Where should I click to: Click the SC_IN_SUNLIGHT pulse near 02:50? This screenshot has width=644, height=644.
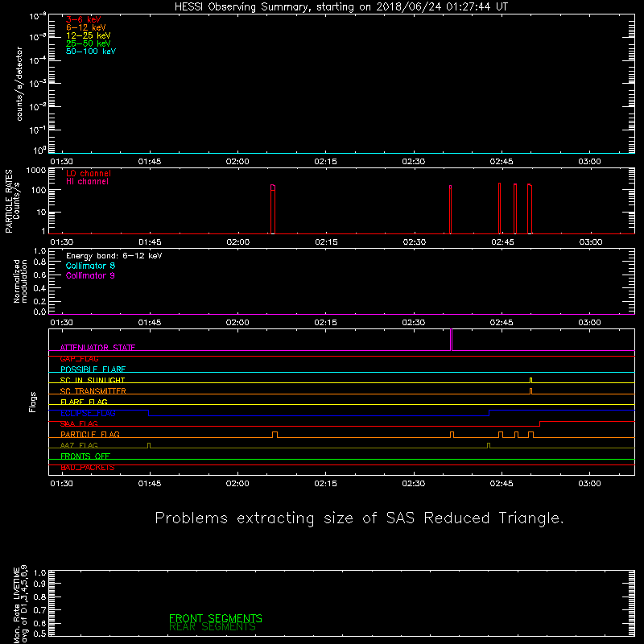click(x=531, y=380)
